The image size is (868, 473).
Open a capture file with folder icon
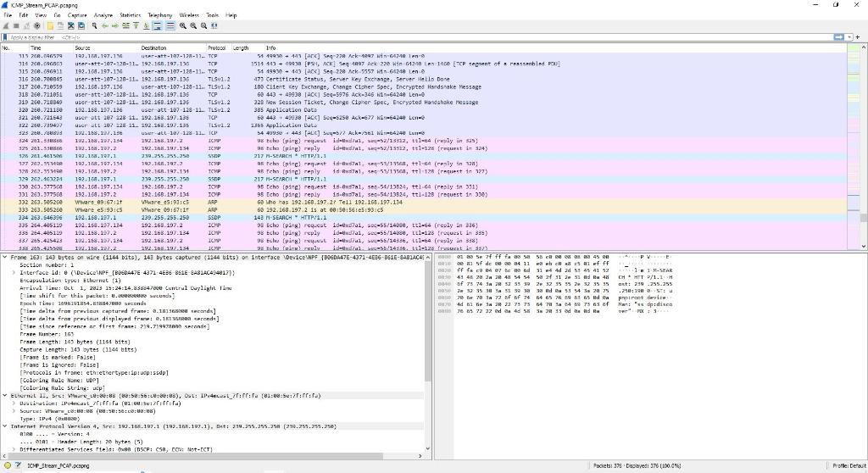(50, 25)
